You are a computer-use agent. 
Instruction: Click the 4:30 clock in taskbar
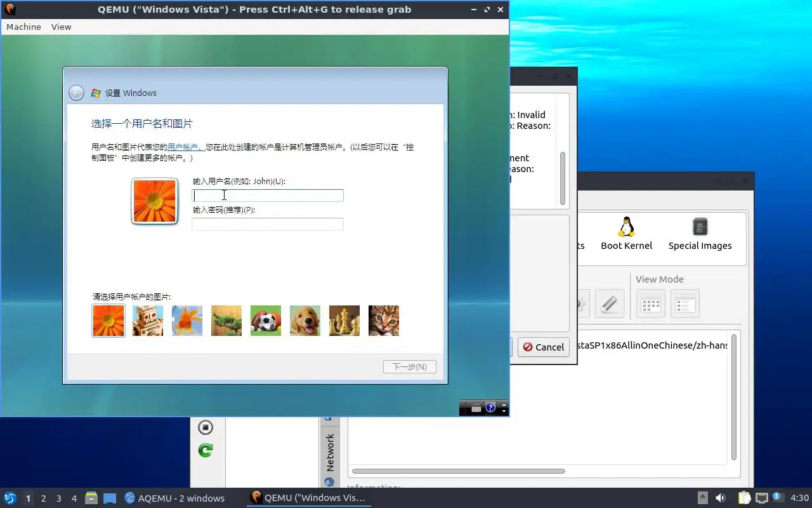point(799,498)
